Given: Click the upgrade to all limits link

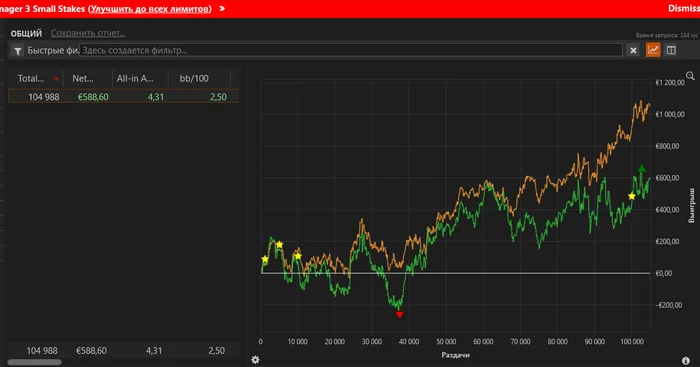Looking at the screenshot, I should click(x=150, y=9).
